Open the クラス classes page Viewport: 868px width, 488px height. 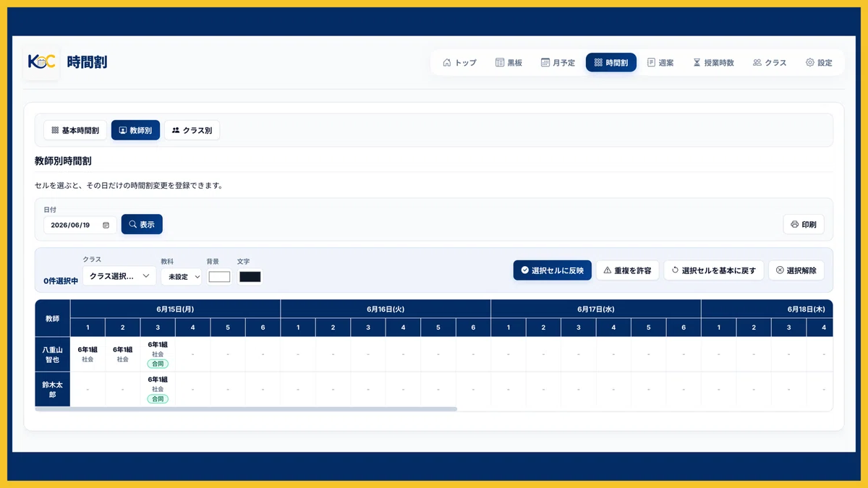[770, 63]
